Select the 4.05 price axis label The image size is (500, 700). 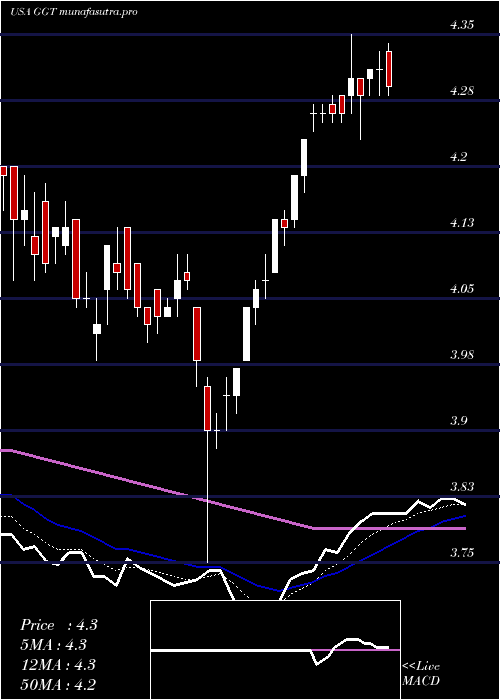click(x=462, y=289)
